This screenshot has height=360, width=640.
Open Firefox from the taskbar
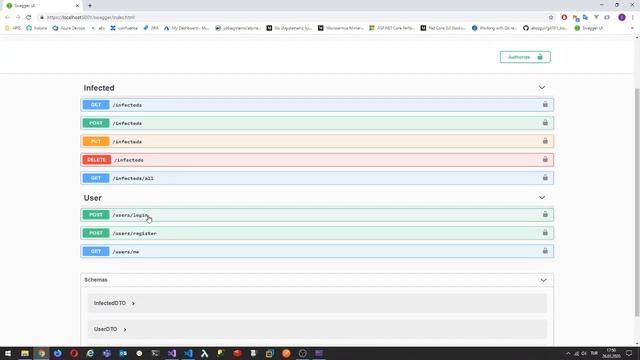tap(58, 353)
